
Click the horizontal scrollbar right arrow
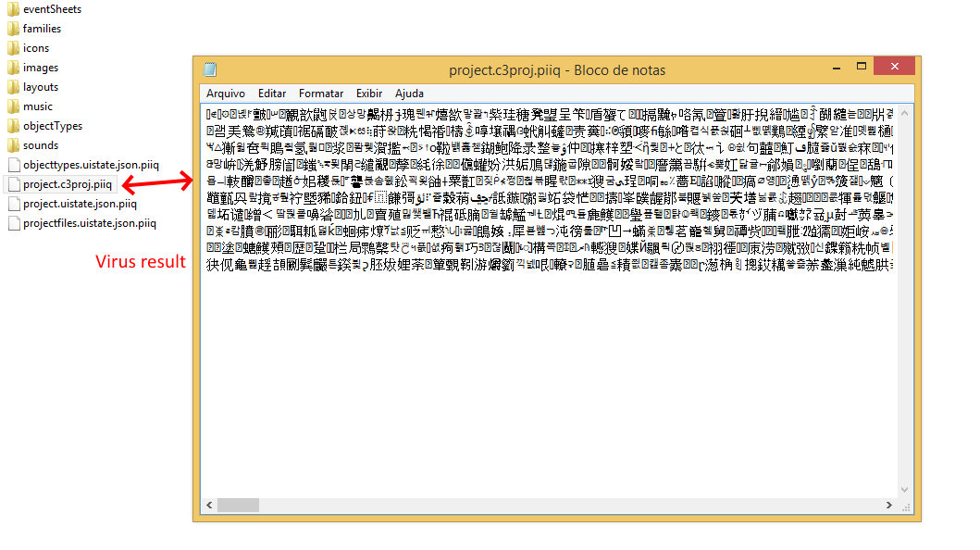pyautogui.click(x=889, y=505)
